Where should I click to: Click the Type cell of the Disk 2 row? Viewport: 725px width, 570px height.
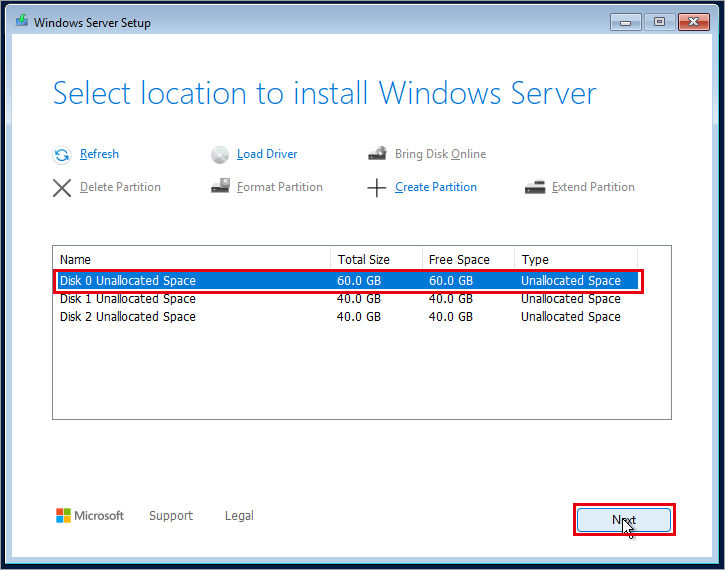(571, 317)
